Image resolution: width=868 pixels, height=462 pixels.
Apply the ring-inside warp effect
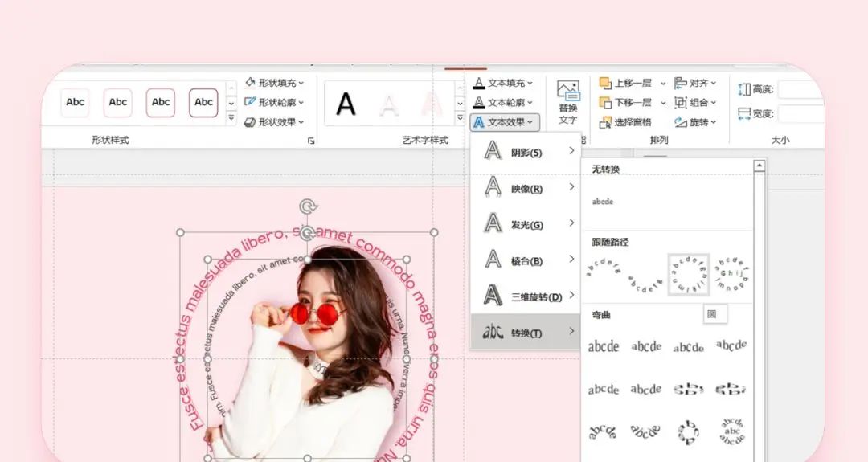[689, 389]
